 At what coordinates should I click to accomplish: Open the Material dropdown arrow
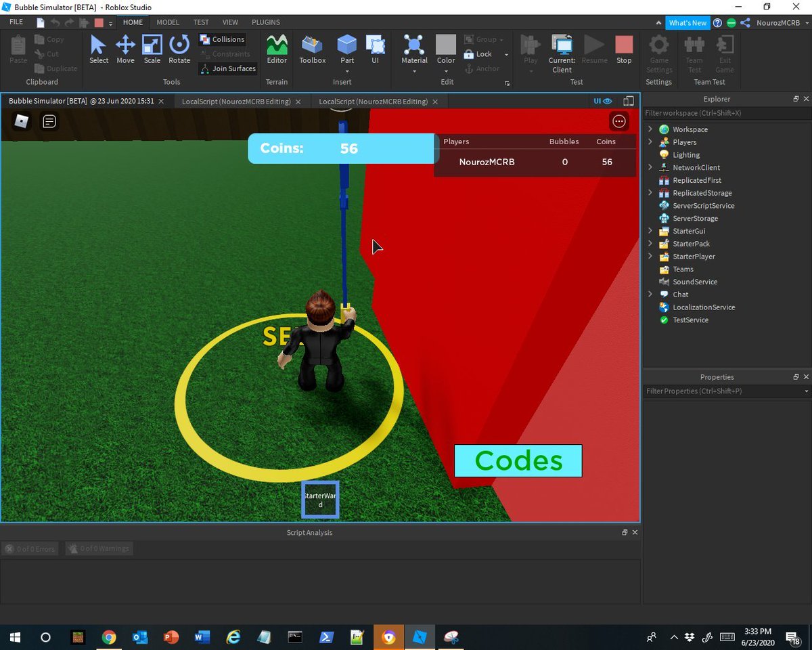tap(414, 70)
